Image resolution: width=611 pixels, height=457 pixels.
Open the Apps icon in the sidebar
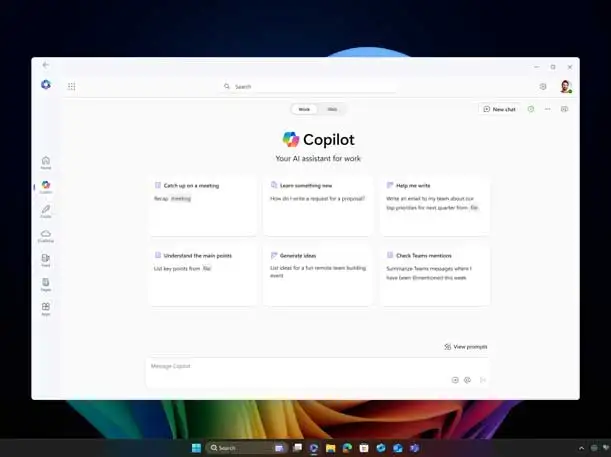point(46,308)
